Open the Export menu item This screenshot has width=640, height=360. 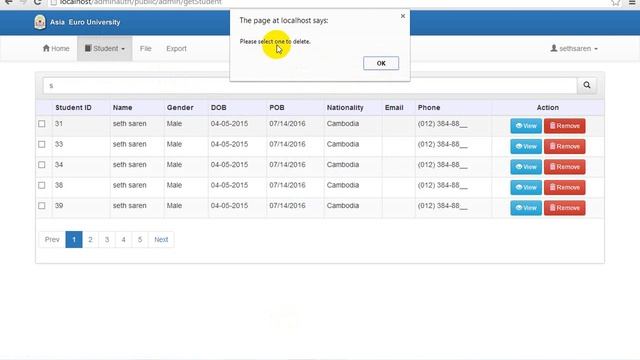pos(176,49)
